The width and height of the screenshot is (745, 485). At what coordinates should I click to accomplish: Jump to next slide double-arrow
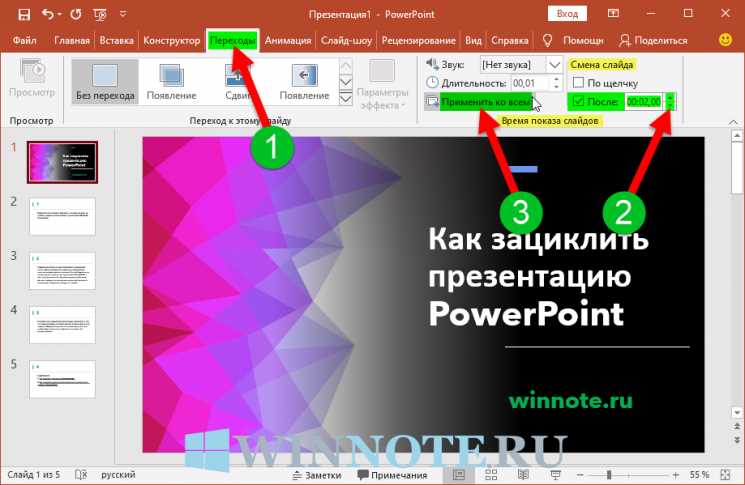click(736, 440)
